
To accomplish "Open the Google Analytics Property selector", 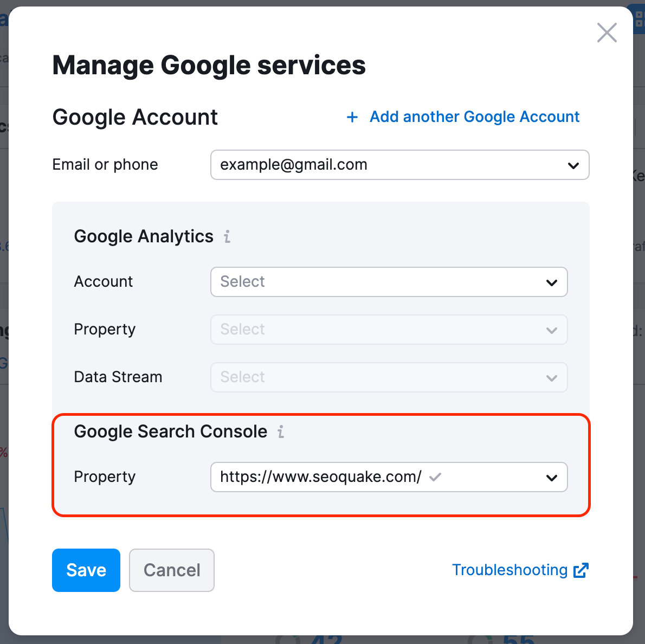I will pyautogui.click(x=389, y=330).
